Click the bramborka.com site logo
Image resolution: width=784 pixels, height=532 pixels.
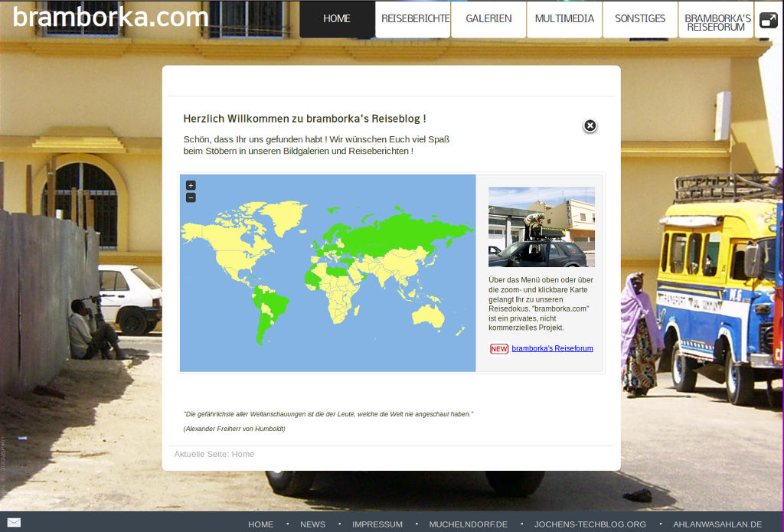tap(110, 17)
